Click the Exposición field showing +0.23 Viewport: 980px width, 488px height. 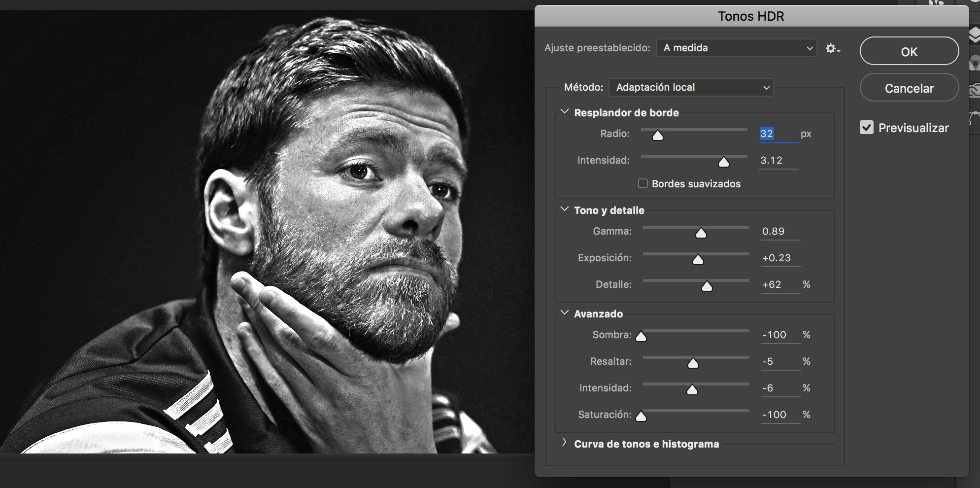pos(780,258)
